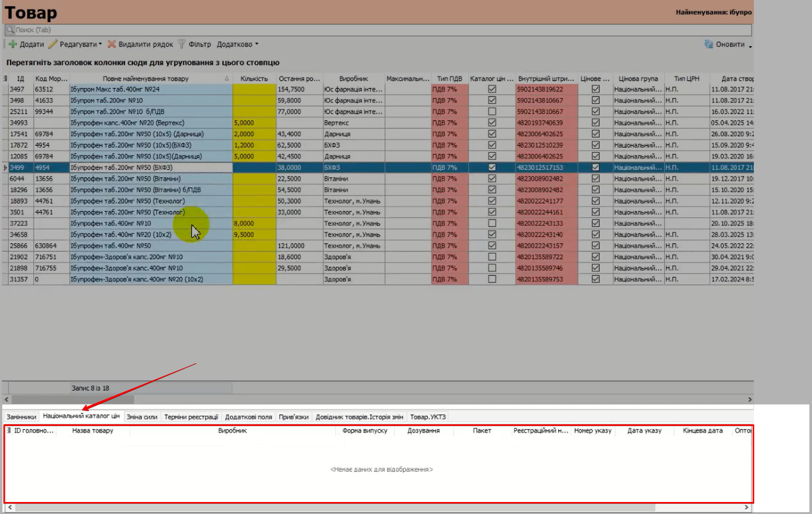Image resolution: width=812 pixels, height=514 pixels.
Task: Open the Терміни реєстрації tab
Action: [x=191, y=417]
